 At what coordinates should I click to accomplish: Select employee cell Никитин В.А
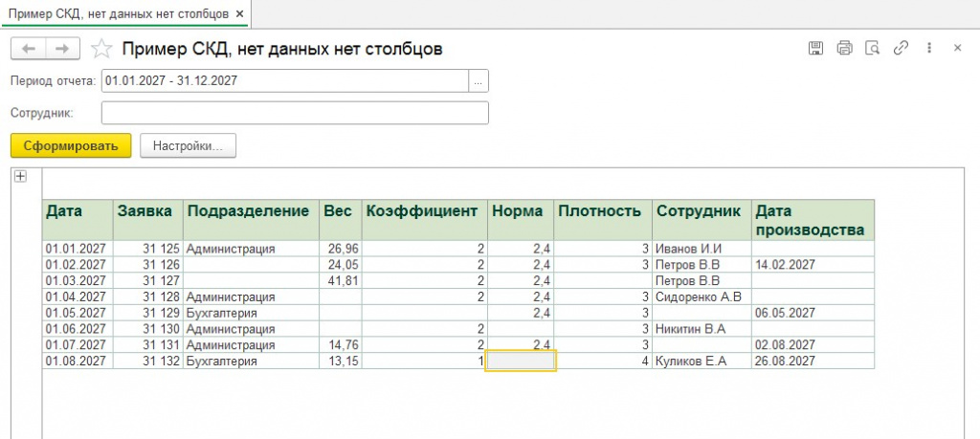pyautogui.click(x=702, y=328)
